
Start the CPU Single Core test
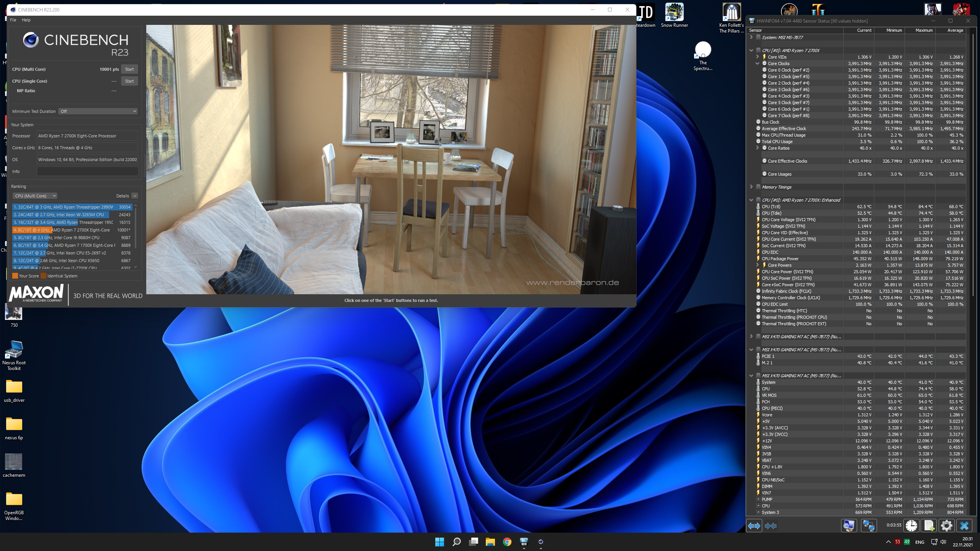(129, 81)
